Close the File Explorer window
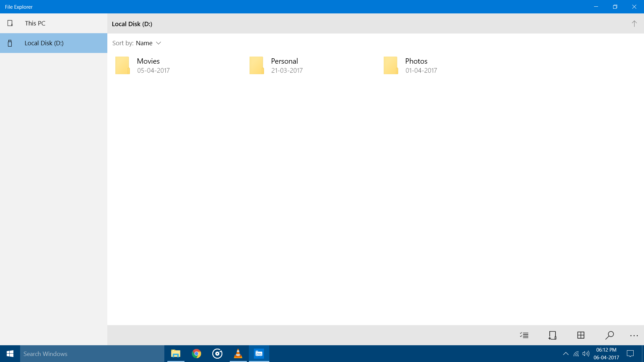 634,7
